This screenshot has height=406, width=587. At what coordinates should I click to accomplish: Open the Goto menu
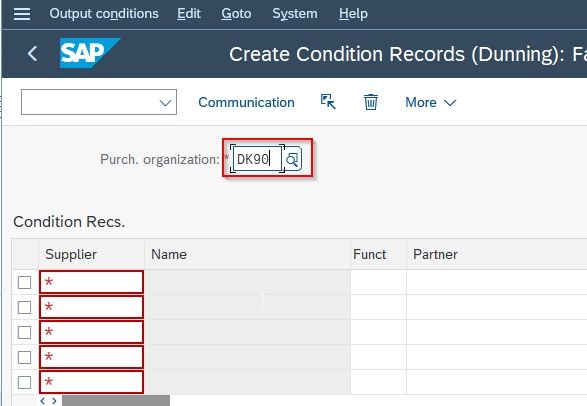pyautogui.click(x=236, y=14)
